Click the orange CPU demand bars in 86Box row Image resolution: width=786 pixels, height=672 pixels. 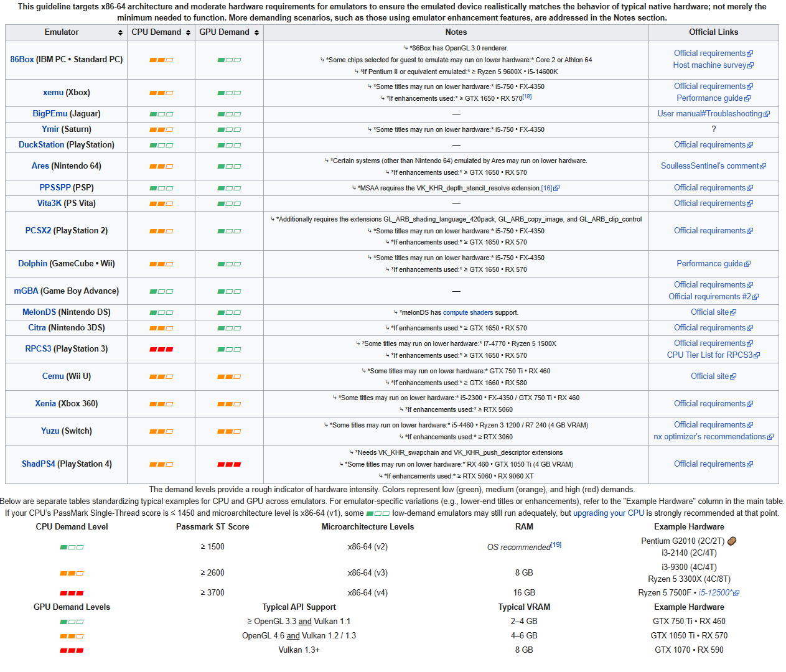pos(161,60)
